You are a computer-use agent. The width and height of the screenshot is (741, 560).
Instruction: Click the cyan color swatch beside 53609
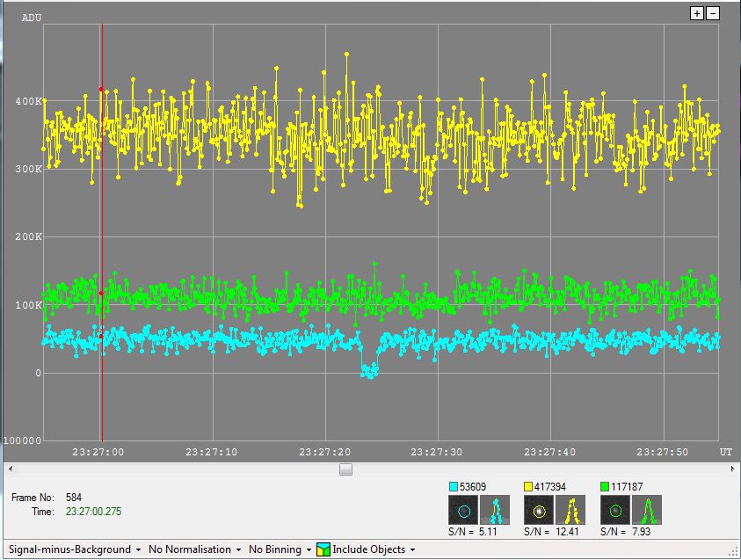coord(454,486)
